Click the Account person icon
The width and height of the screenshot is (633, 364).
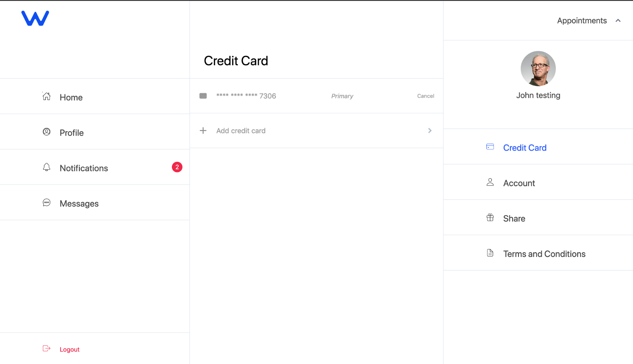tap(490, 182)
